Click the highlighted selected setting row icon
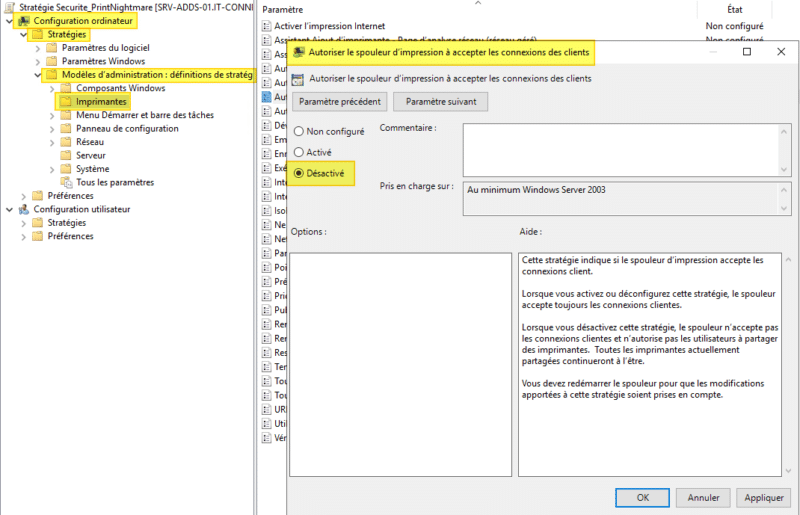The height and width of the screenshot is (515, 800). pyautogui.click(x=266, y=96)
